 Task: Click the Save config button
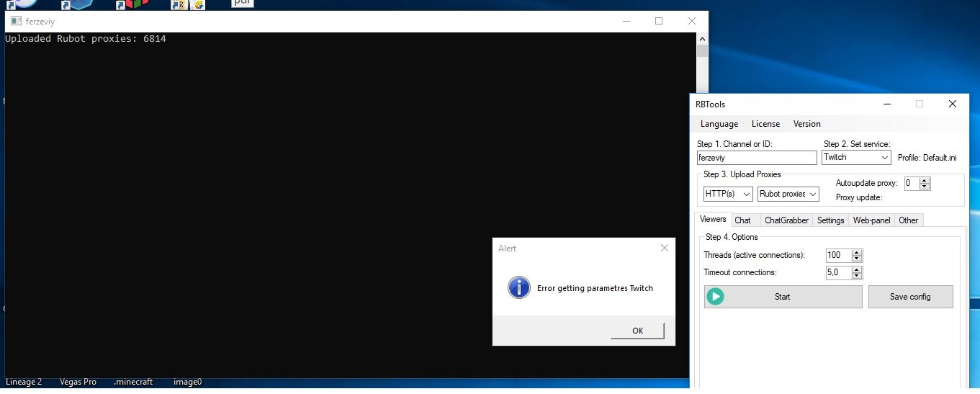point(910,297)
